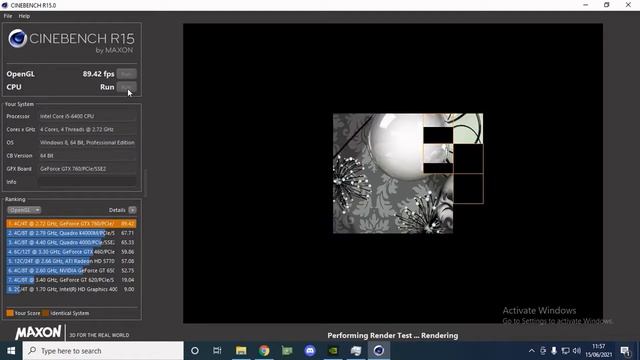Click the microphone tray icon
Viewport: 640px width, 360px height.
click(x=554, y=351)
